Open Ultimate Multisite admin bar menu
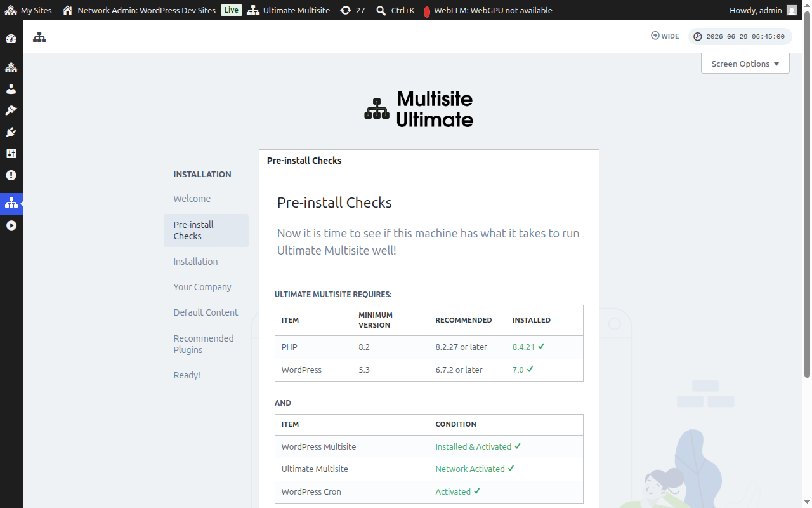 (289, 10)
